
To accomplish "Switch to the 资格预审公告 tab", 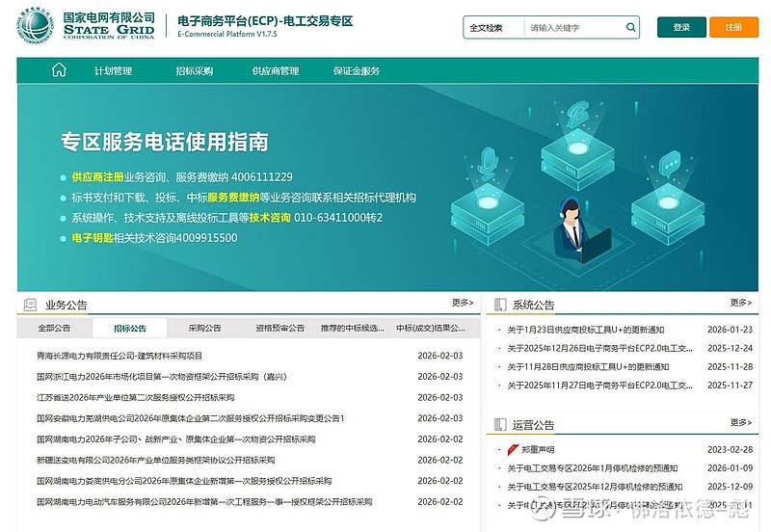I will tap(279, 328).
